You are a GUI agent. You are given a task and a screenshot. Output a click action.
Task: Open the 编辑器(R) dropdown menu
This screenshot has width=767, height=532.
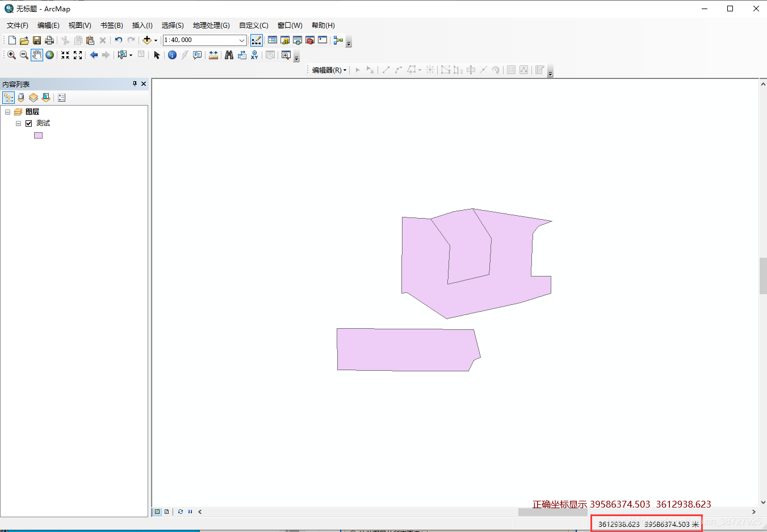[x=329, y=70]
